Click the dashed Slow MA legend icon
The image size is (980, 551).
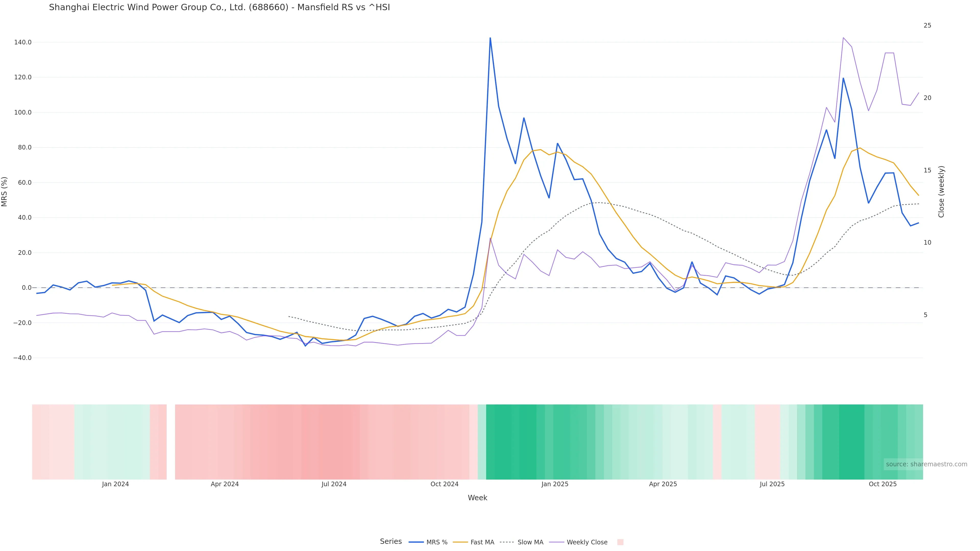[x=507, y=542]
